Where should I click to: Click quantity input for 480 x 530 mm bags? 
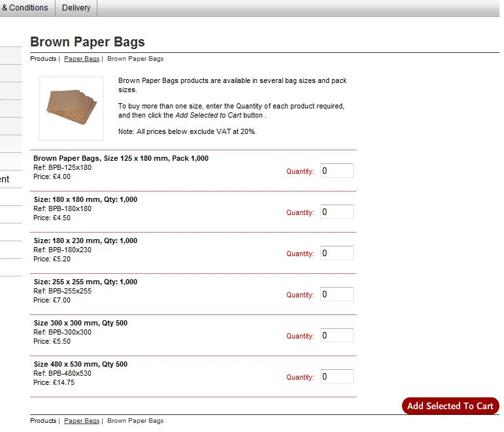[x=337, y=376]
